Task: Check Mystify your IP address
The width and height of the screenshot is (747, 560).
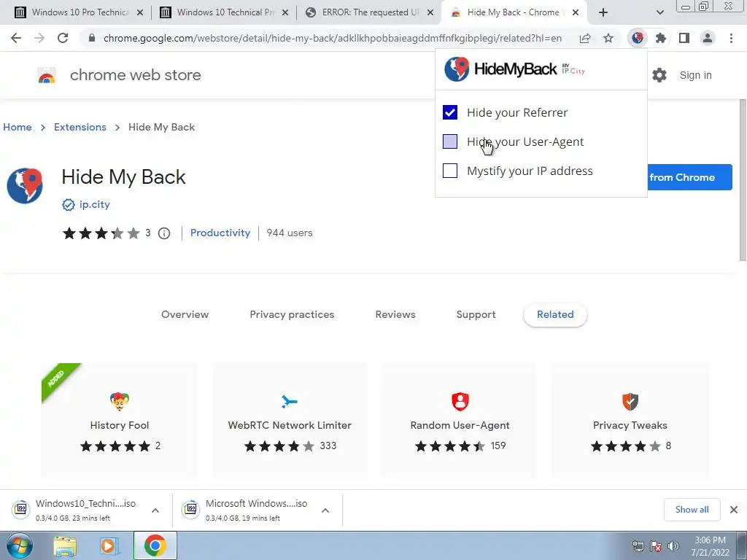Action: (x=449, y=171)
